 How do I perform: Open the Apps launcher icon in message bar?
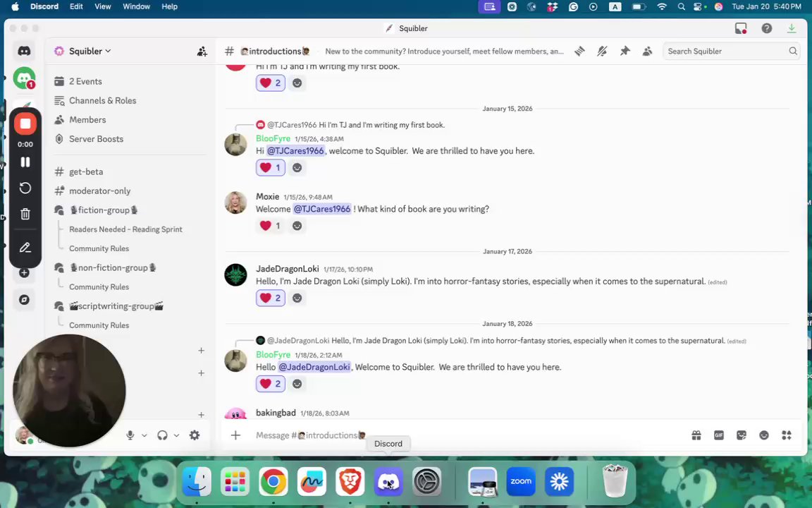click(787, 435)
